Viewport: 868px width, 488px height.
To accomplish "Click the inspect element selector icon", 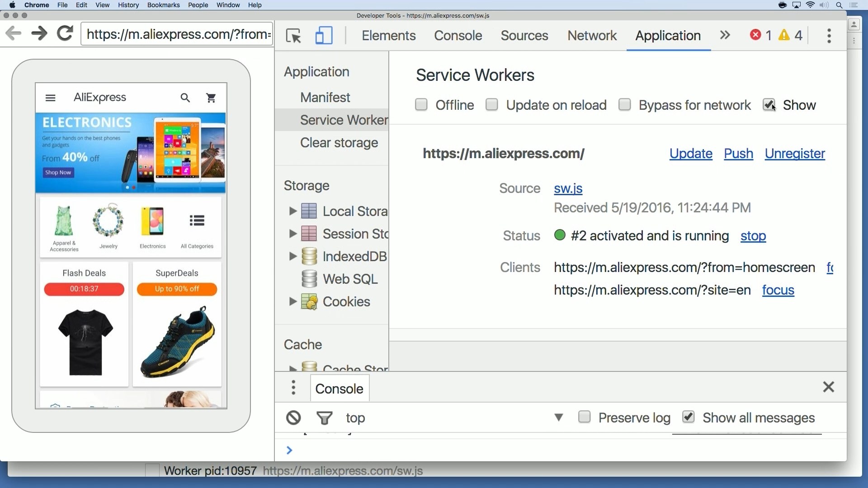I will [x=294, y=36].
